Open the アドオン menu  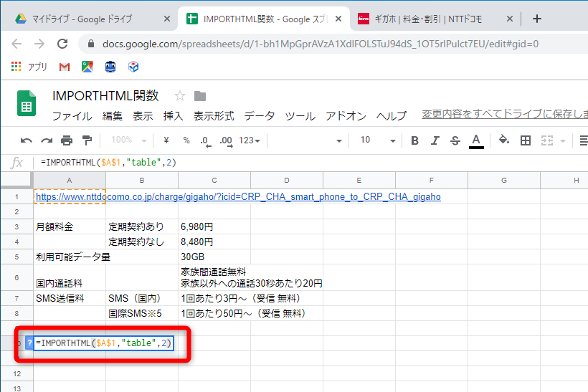pyautogui.click(x=346, y=116)
